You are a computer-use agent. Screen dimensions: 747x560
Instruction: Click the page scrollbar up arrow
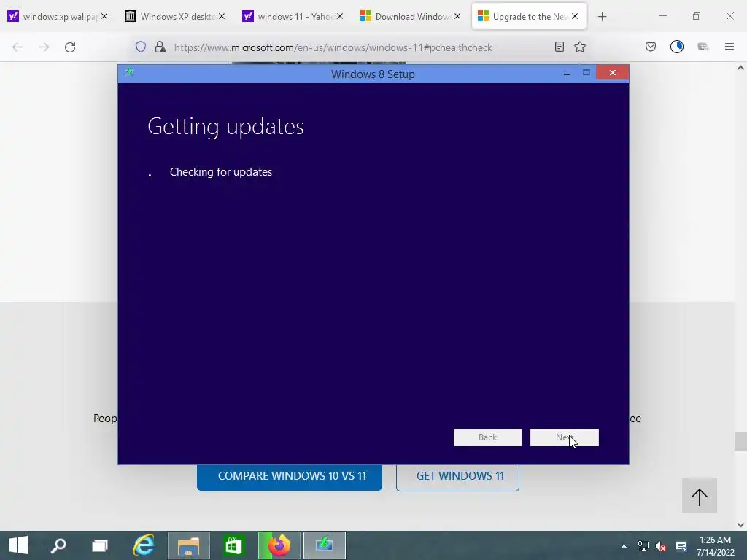pyautogui.click(x=740, y=68)
